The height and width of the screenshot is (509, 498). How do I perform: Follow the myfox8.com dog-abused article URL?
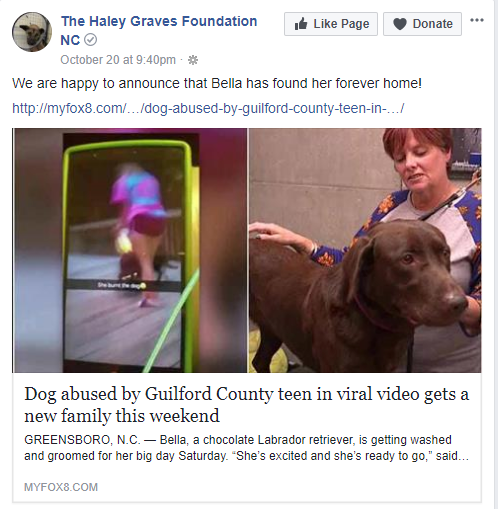pos(208,108)
